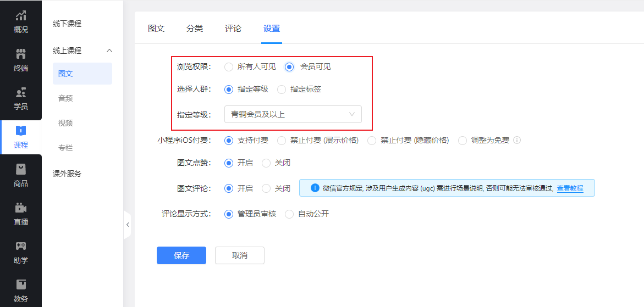Screen dimensions: 644x307
Task: Choose 指定标签 for audience selection
Action: point(282,90)
